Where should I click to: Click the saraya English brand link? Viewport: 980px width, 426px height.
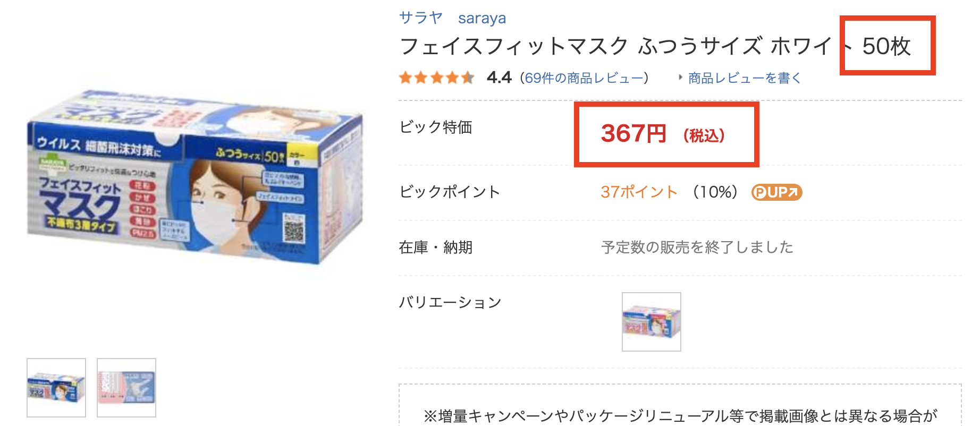point(483,18)
